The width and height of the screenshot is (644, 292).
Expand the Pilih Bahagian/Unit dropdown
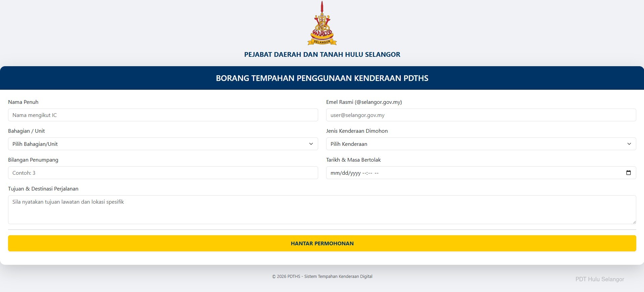[x=163, y=144]
